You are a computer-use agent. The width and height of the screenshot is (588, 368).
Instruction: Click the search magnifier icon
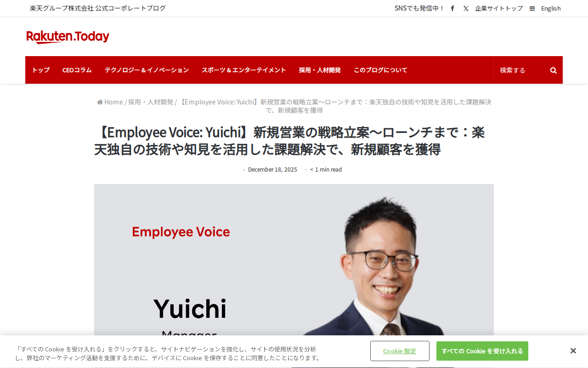pos(554,70)
